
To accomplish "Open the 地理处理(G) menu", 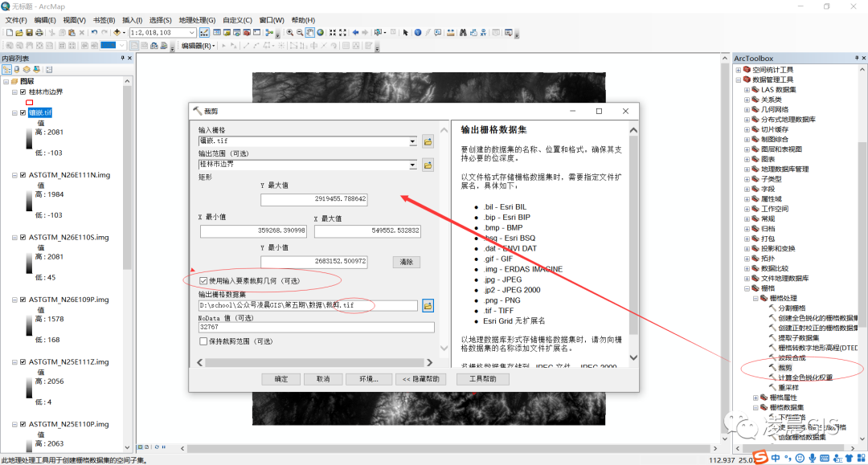I will pyautogui.click(x=197, y=20).
